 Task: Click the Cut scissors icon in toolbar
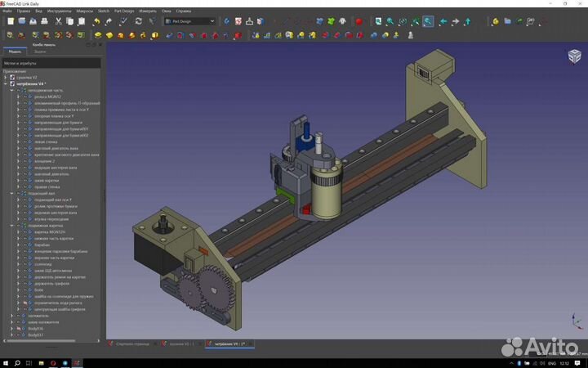58,21
